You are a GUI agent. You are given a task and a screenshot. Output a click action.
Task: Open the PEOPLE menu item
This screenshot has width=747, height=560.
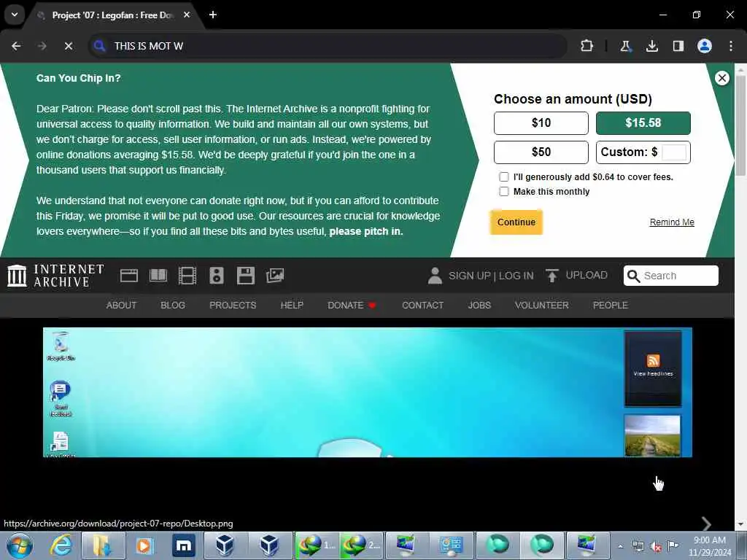pos(611,306)
